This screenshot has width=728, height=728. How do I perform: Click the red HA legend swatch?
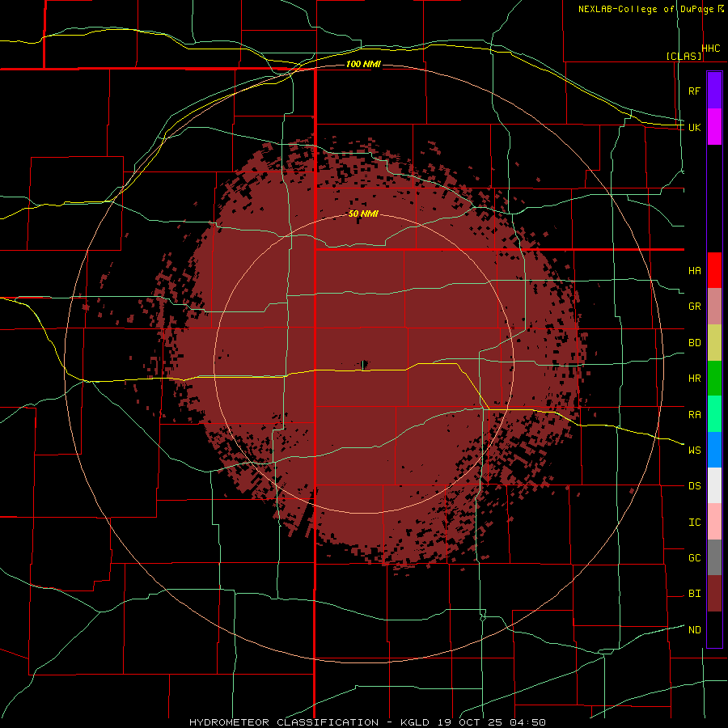[714, 270]
